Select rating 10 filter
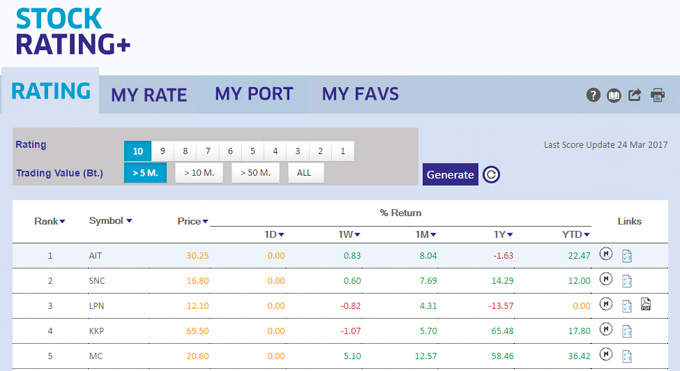Viewport: 680px width, 371px height. pos(137,151)
